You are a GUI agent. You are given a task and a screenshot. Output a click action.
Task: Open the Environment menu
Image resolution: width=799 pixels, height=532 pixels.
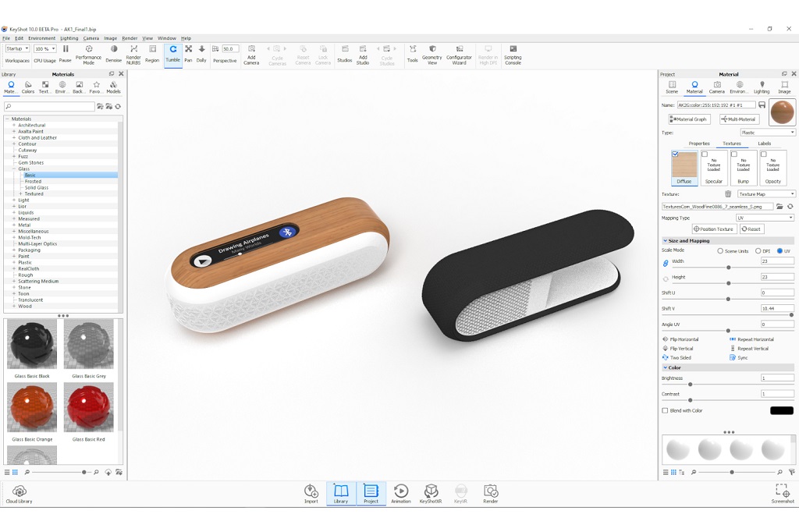click(x=41, y=38)
